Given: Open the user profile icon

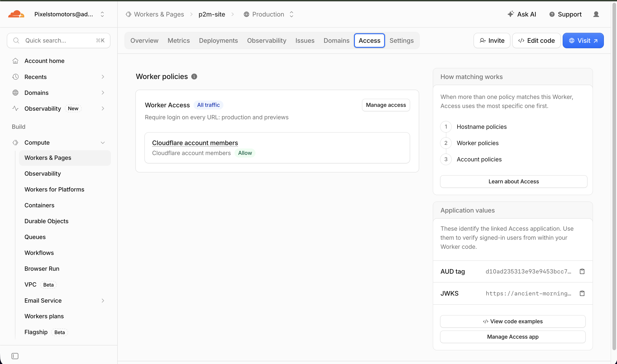Looking at the screenshot, I should (x=596, y=14).
